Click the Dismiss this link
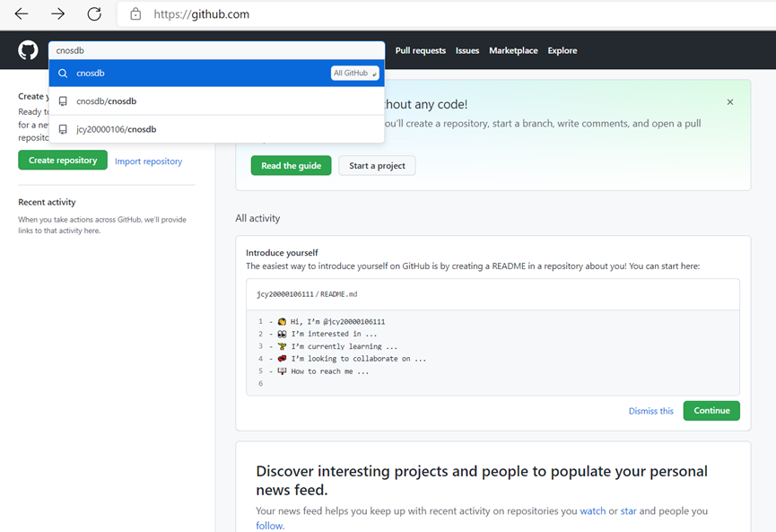This screenshot has width=776, height=532. tap(651, 411)
